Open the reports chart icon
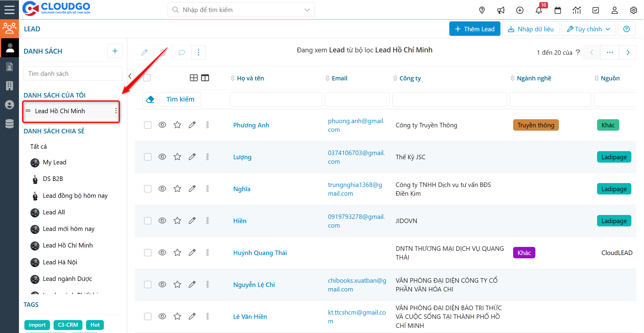Screen dimensions: 644x333 (x=577, y=10)
